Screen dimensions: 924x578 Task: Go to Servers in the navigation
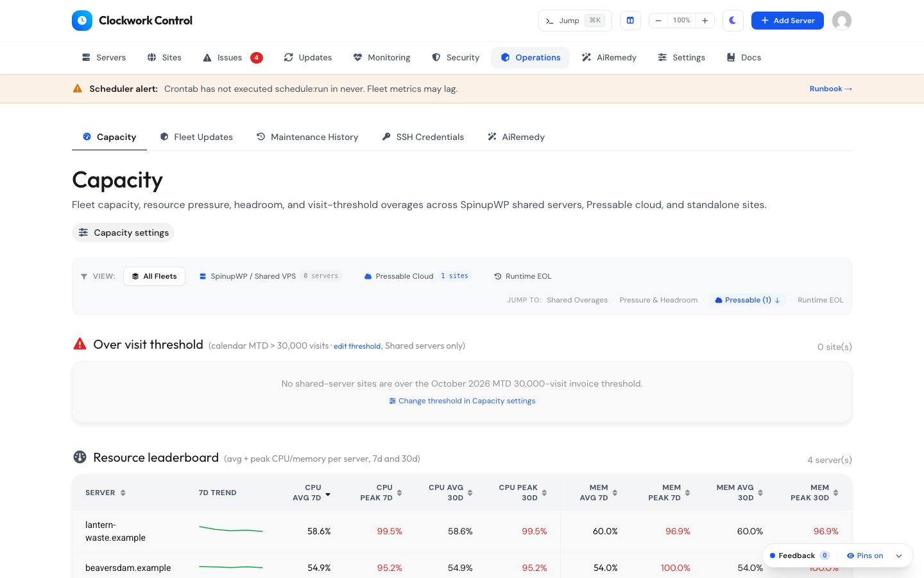pyautogui.click(x=104, y=58)
